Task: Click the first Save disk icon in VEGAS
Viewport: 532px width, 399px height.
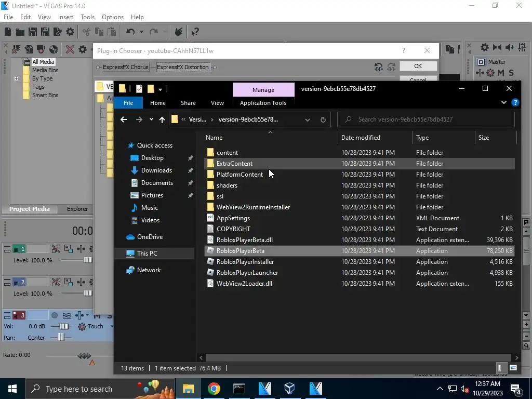Action: (33, 32)
